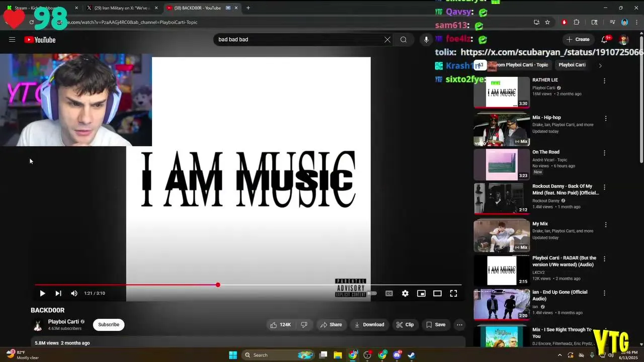Switch to miniplayer mode

[x=421, y=293]
